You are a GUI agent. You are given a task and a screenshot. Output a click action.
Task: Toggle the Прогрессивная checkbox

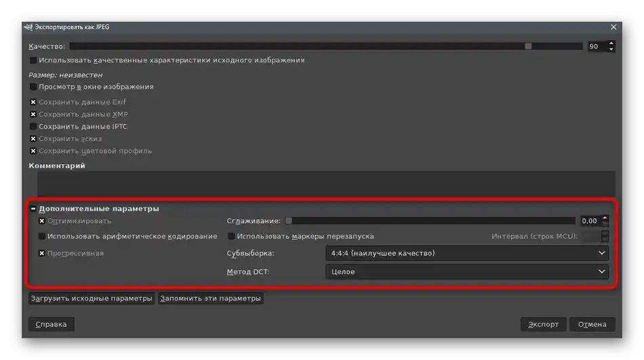42,253
